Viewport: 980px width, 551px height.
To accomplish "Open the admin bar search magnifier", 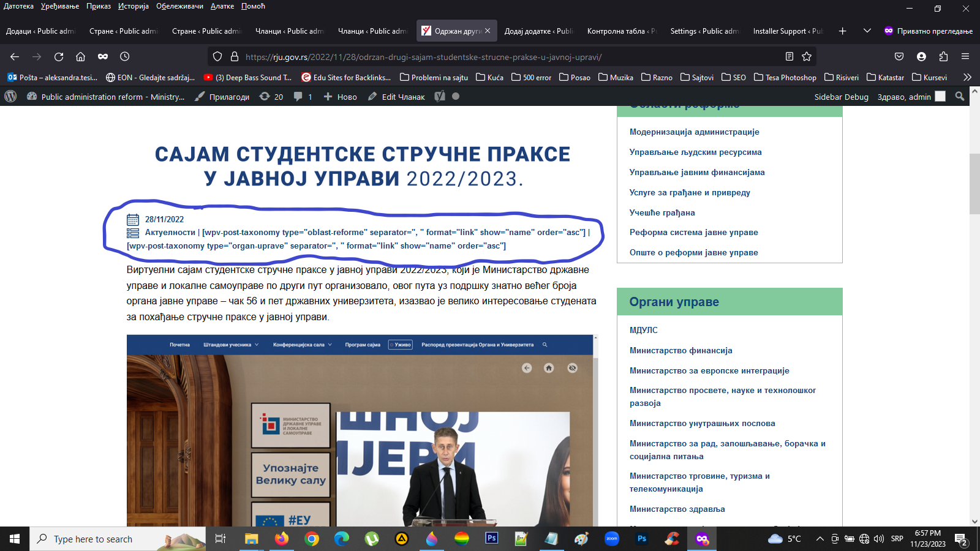I will (x=960, y=97).
